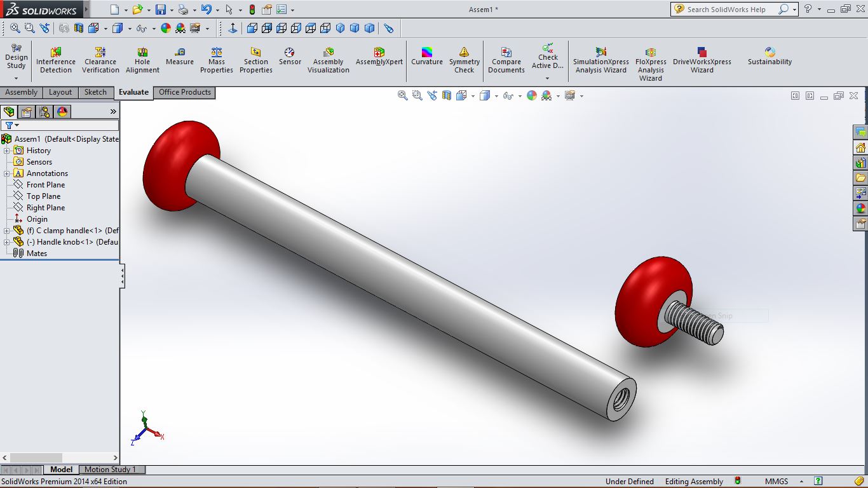
Task: Switch to the DisplayManager panel tab
Action: pos(62,112)
